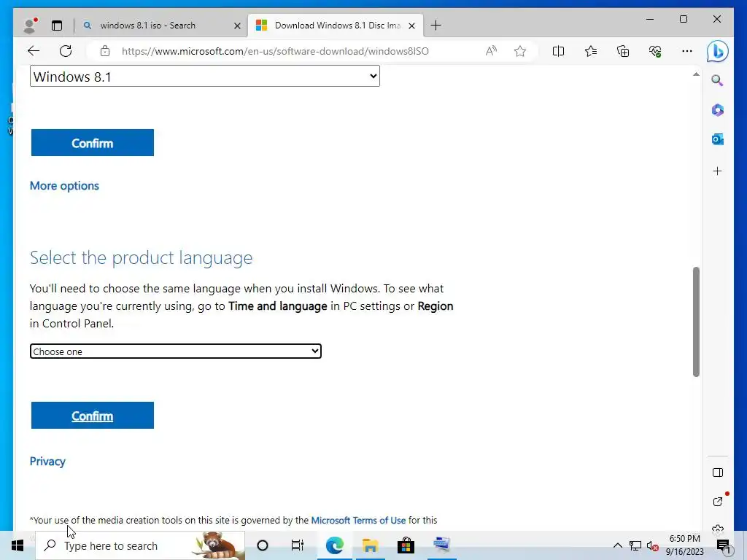Close the Download Windows 8.1 tab
This screenshot has height=560, width=747.
(411, 26)
